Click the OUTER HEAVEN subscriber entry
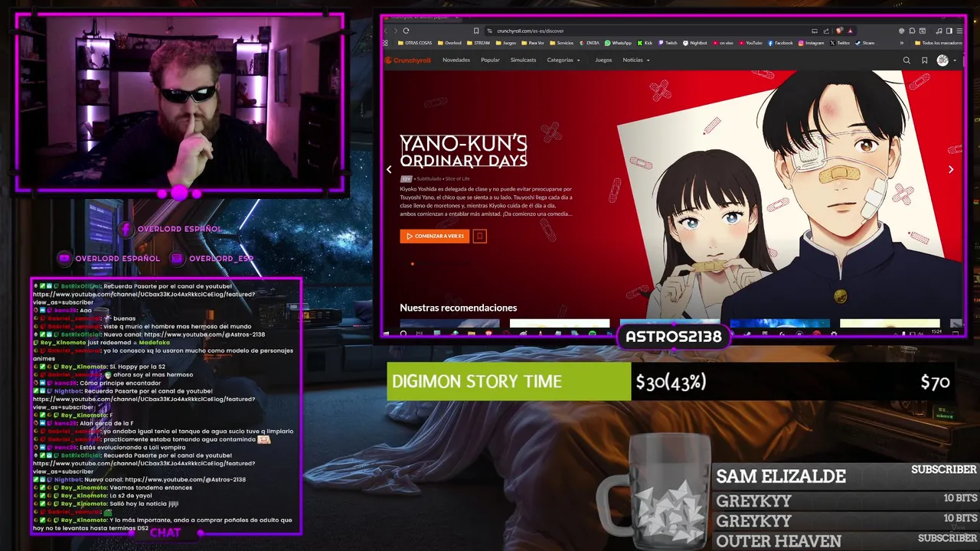 845,540
